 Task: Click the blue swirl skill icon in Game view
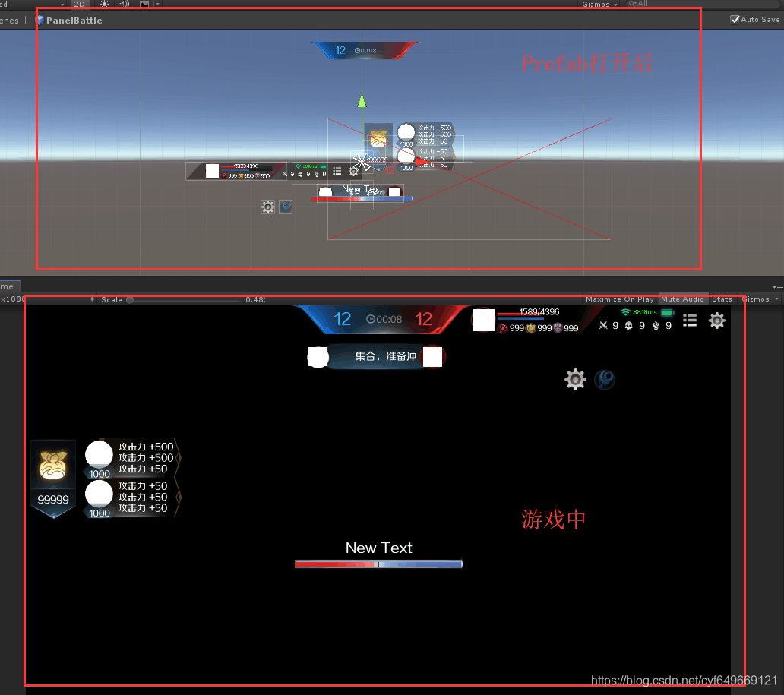coord(605,380)
